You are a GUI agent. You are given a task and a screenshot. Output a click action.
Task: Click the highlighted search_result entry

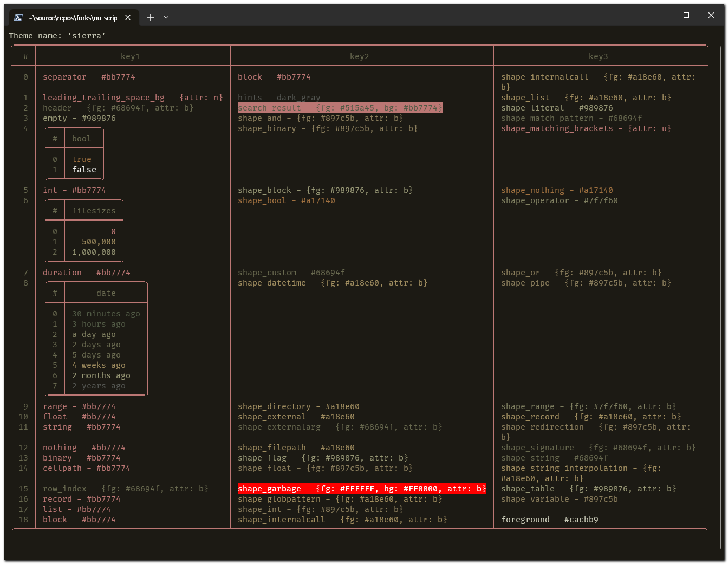(x=340, y=108)
